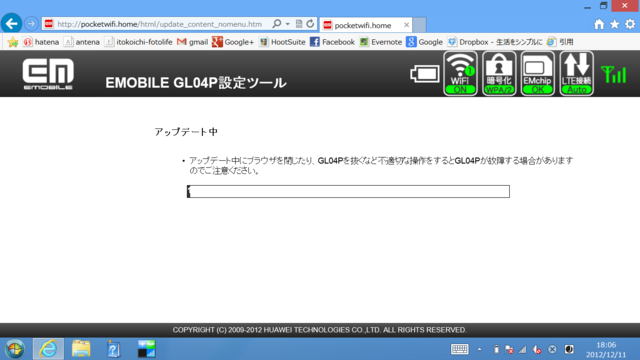Switch to Internet Explorer in taskbar
This screenshot has width=640, height=360.
(x=48, y=349)
